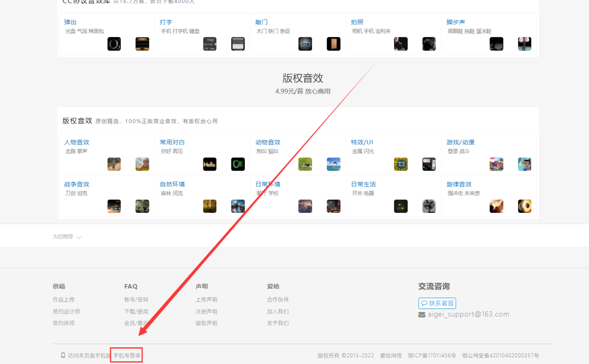This screenshot has height=364, width=589.
Task: Open the dolphin thumbnail in 动物音效
Action: click(x=334, y=164)
